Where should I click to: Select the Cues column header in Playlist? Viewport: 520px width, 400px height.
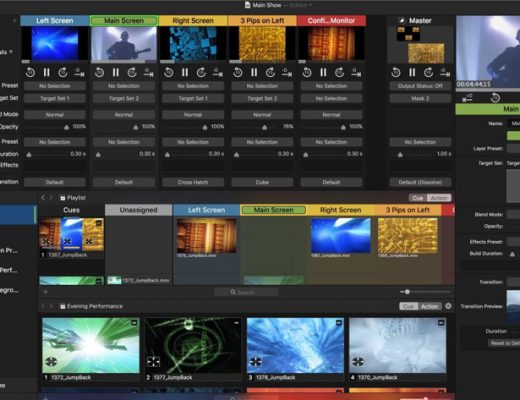click(x=71, y=210)
